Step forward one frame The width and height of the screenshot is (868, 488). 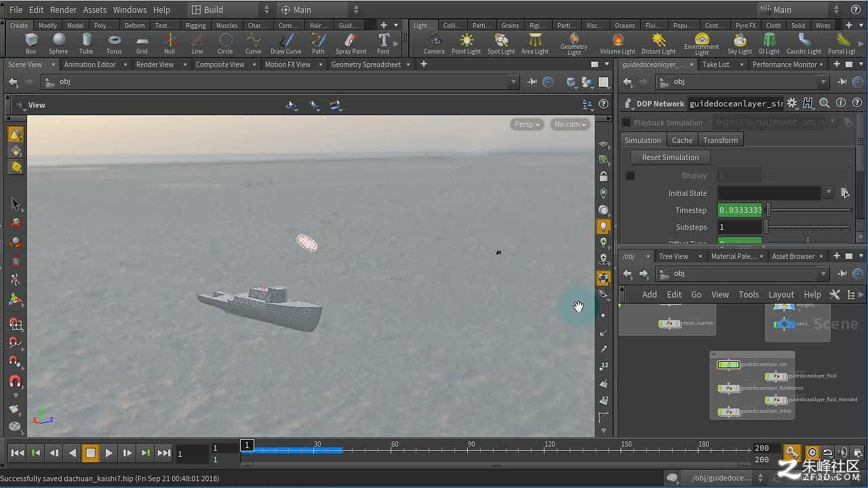[x=127, y=453]
